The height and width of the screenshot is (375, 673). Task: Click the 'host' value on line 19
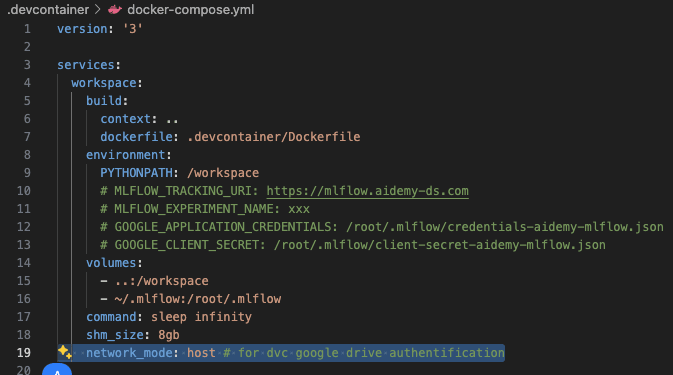[201, 353]
